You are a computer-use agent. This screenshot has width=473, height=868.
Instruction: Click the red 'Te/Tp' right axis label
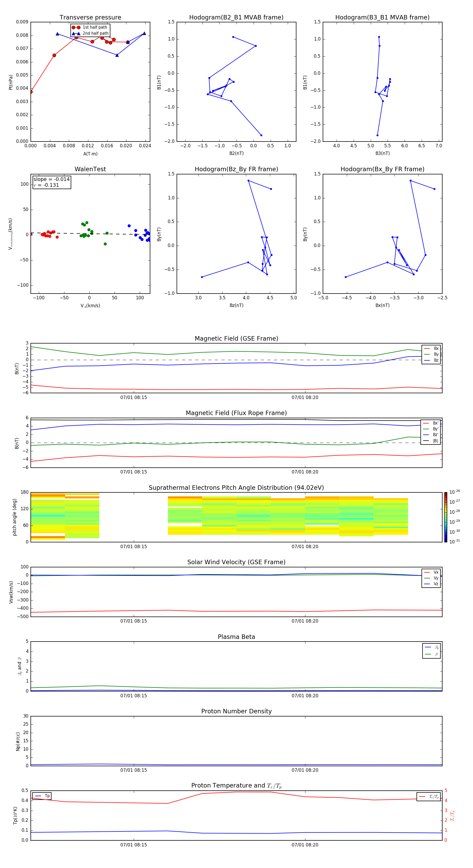point(453,815)
